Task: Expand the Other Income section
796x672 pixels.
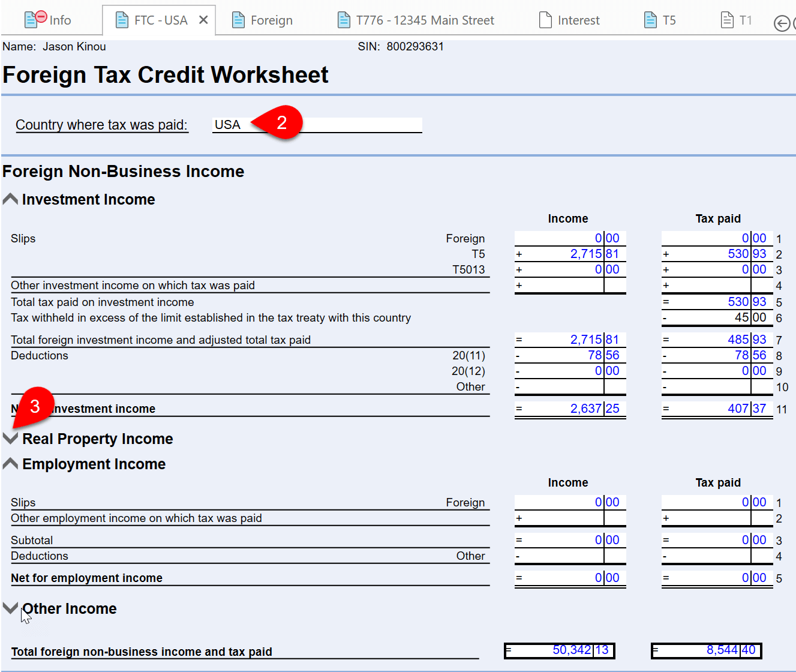Action: 10,607
